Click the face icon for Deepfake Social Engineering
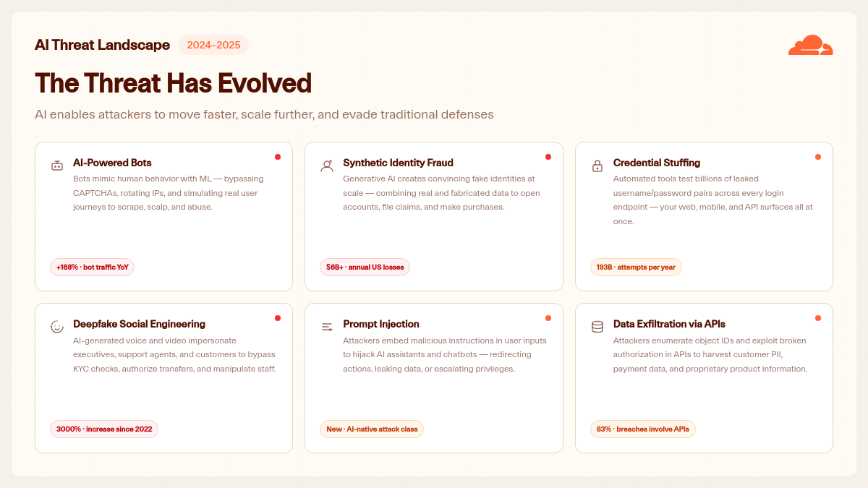 pyautogui.click(x=57, y=327)
